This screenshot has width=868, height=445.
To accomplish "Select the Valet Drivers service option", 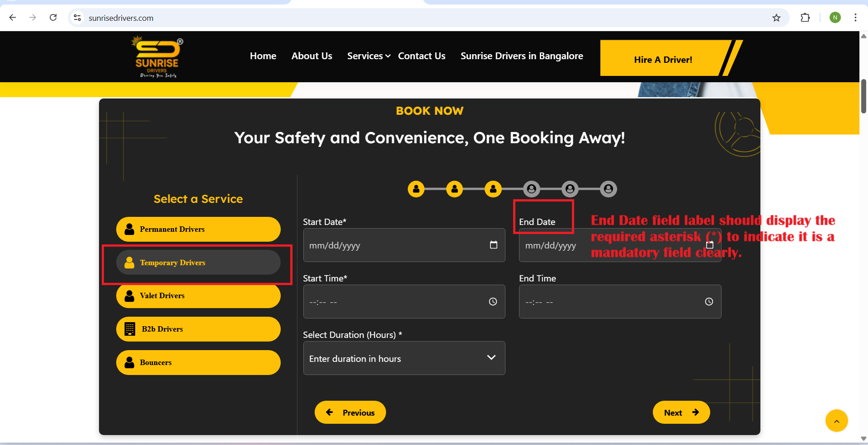I will pos(198,296).
